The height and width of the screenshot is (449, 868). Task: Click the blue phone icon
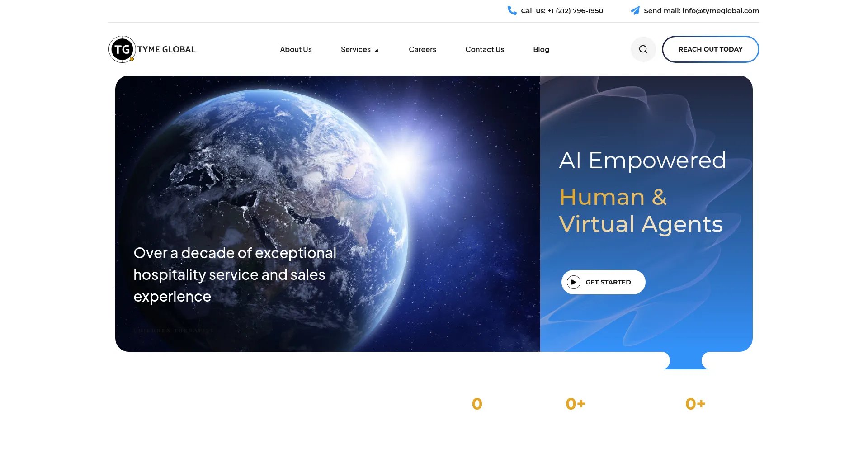(x=512, y=10)
